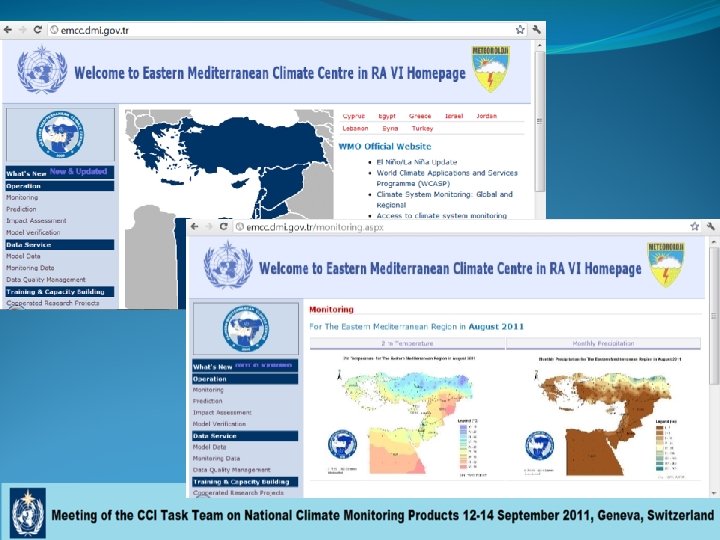Click back arrow in homepage browser window
The image size is (720, 540).
(8, 30)
